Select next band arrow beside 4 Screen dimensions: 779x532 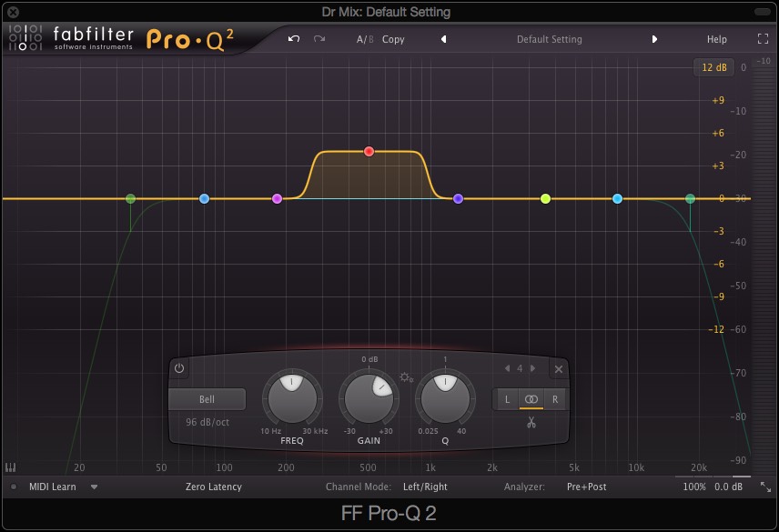coord(532,368)
